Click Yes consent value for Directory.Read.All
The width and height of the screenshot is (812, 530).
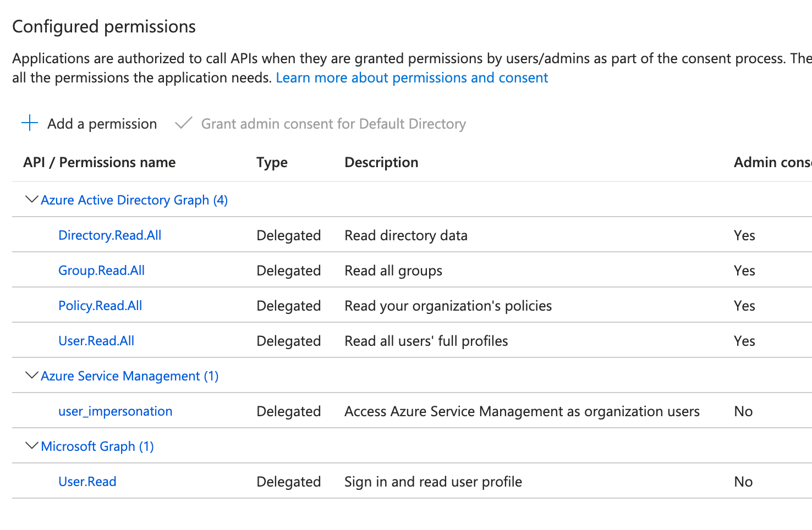[744, 235]
